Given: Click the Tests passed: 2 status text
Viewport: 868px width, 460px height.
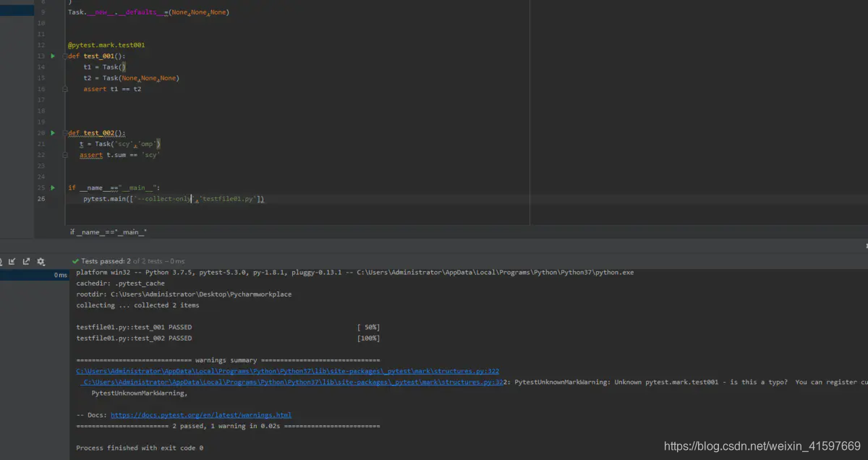Looking at the screenshot, I should [106, 261].
